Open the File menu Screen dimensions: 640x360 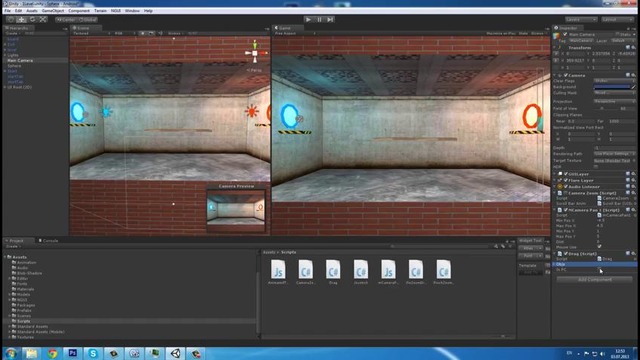[7, 11]
